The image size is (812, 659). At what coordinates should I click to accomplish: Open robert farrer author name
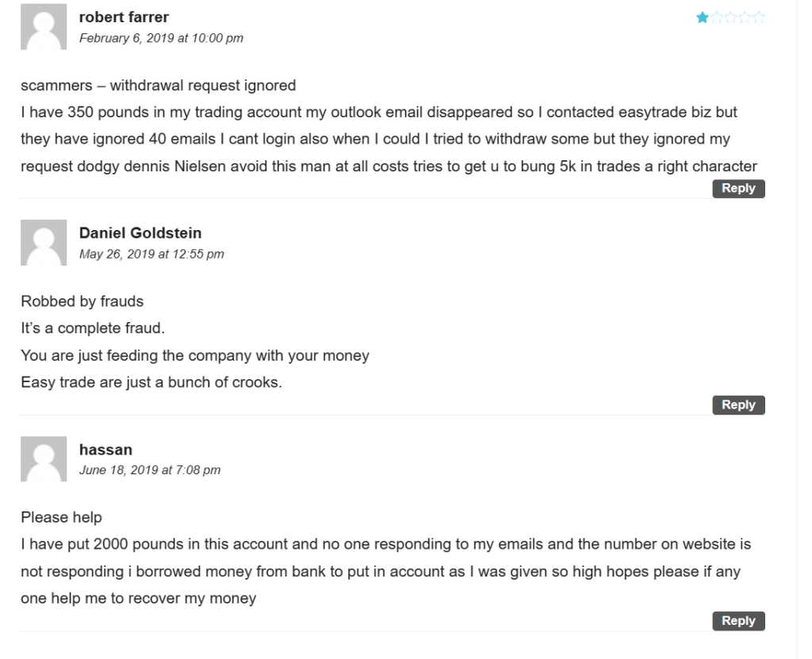(124, 17)
